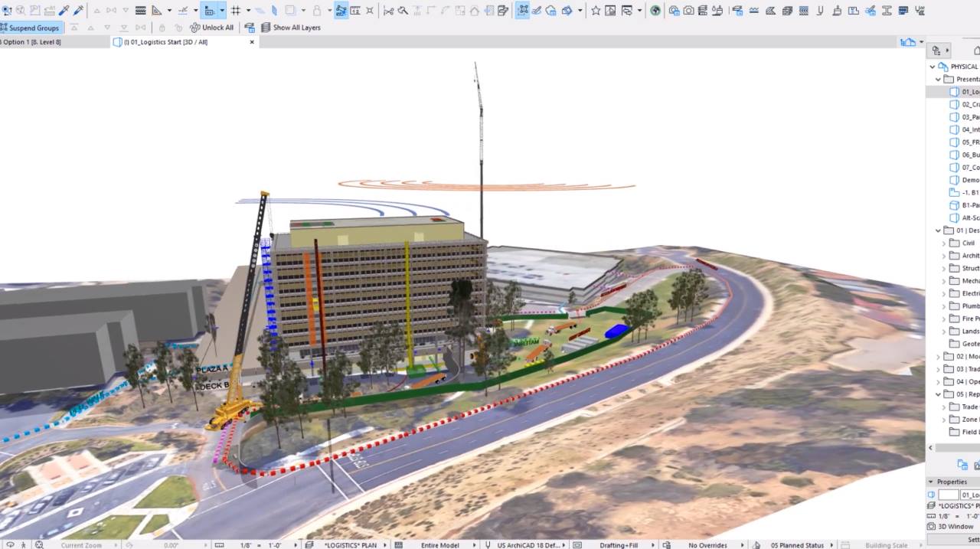Screen dimensions: 980x549
Task: Toggle the highlighted guide lines button
Action: click(x=208, y=11)
